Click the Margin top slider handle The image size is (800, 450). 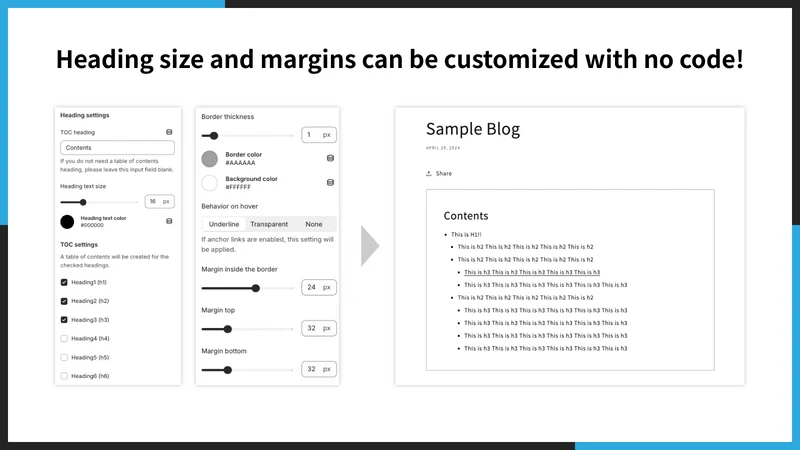pos(228,329)
